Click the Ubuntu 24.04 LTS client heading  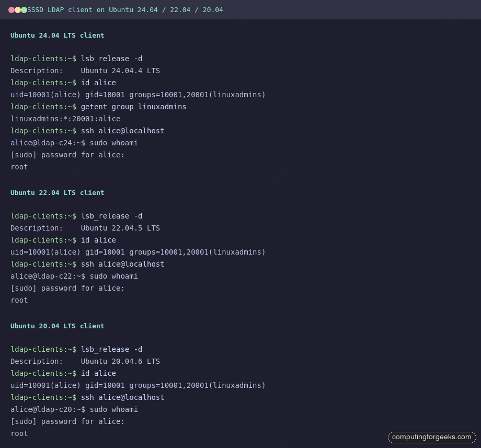pyautogui.click(x=58, y=35)
